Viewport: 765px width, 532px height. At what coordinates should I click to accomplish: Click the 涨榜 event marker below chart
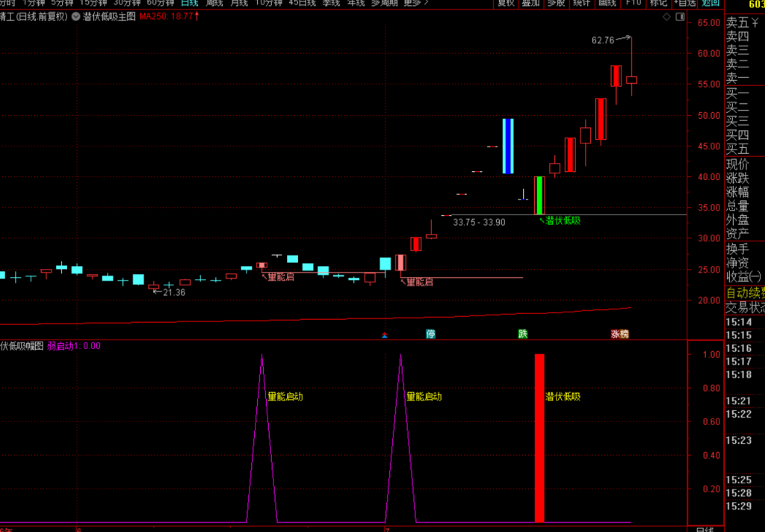619,334
